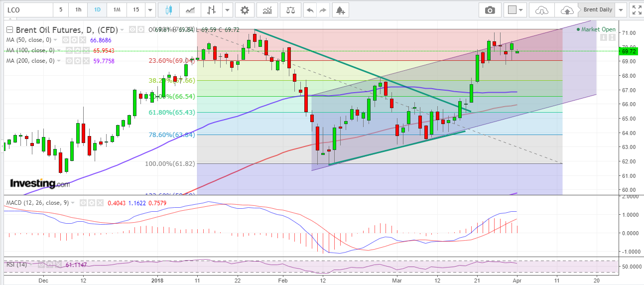Click the Market Open status label
Screen dimensions: 644x285
click(598, 29)
